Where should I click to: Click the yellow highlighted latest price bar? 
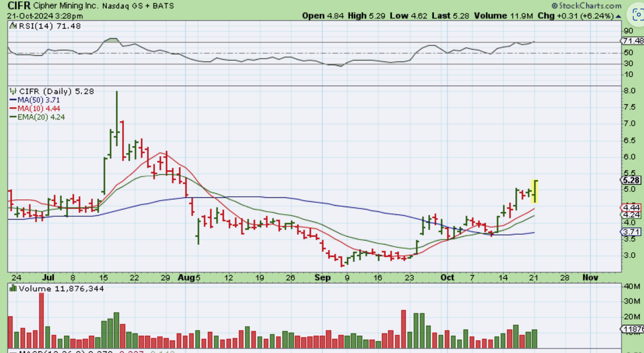click(x=535, y=191)
